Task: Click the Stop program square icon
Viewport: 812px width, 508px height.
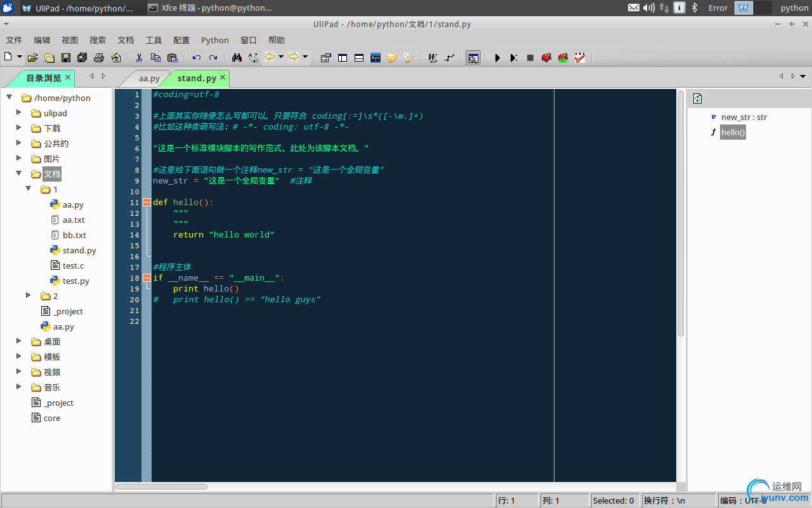Action: point(530,58)
